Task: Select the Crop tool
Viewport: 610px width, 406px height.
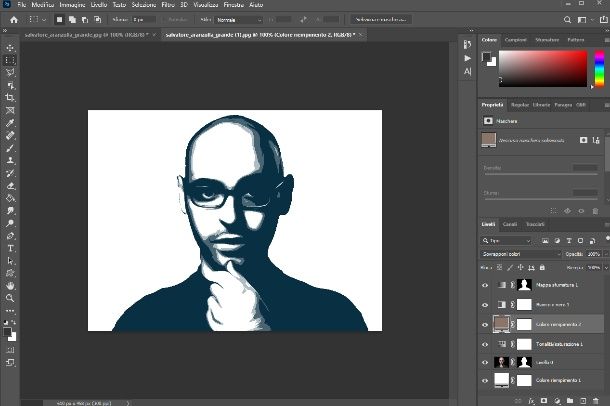Action: click(10, 98)
